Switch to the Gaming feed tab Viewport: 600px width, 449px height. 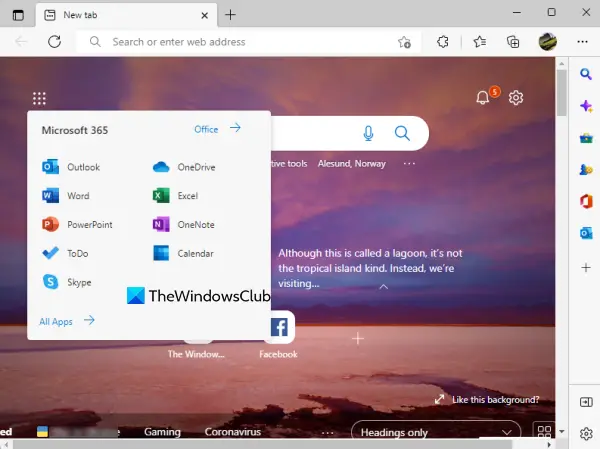pos(162,432)
